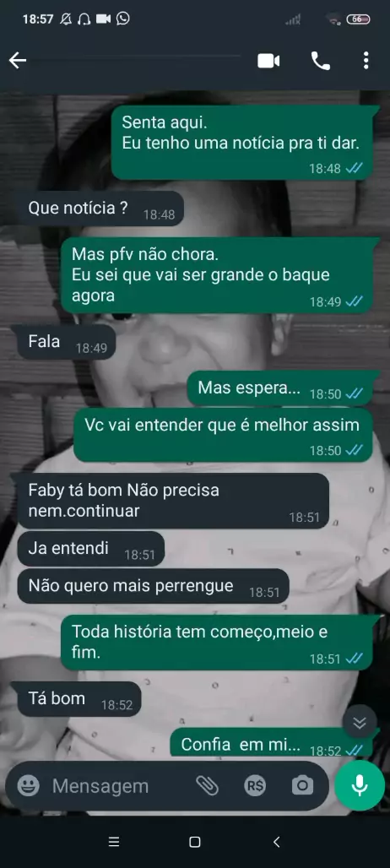The width and height of the screenshot is (390, 868).
Task: Tap the back arrow in chat header
Action: 18,61
